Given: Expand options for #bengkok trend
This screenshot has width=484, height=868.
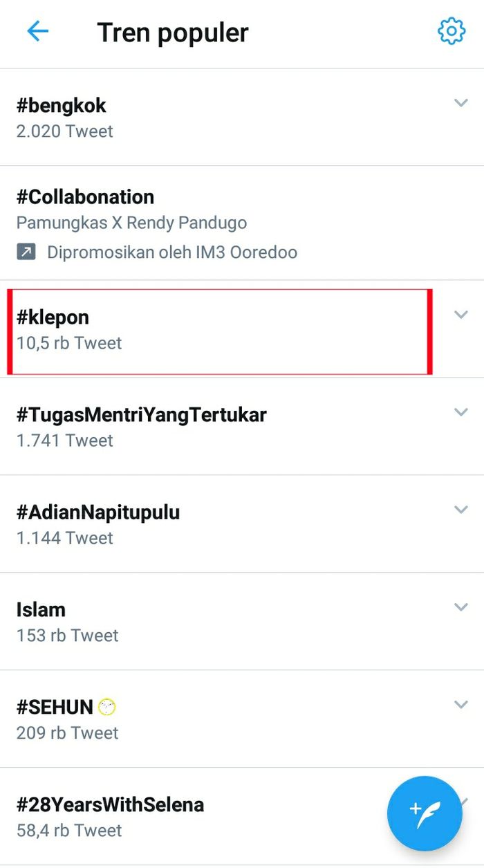Looking at the screenshot, I should coord(461,102).
